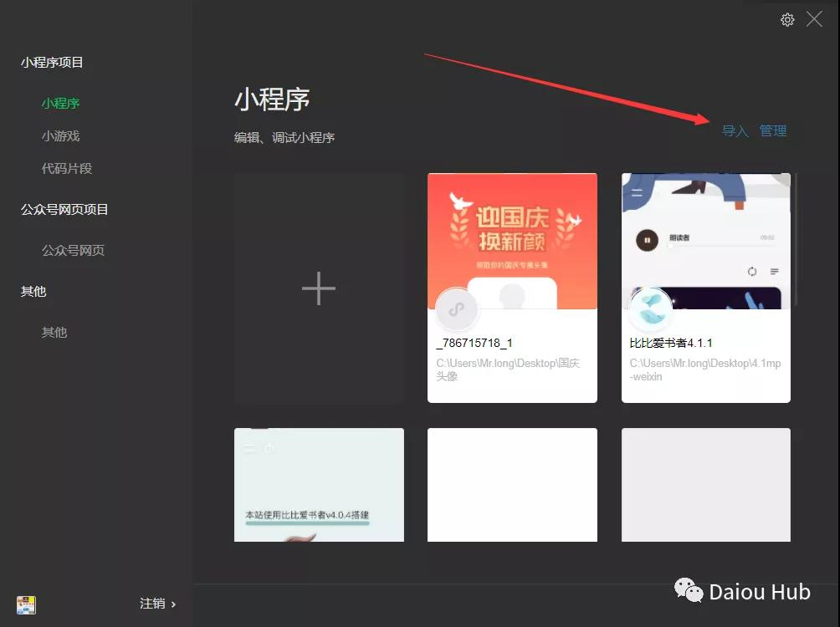Image resolution: width=840 pixels, height=627 pixels.
Task: Click the project name _786715718_1
Action: 474,343
